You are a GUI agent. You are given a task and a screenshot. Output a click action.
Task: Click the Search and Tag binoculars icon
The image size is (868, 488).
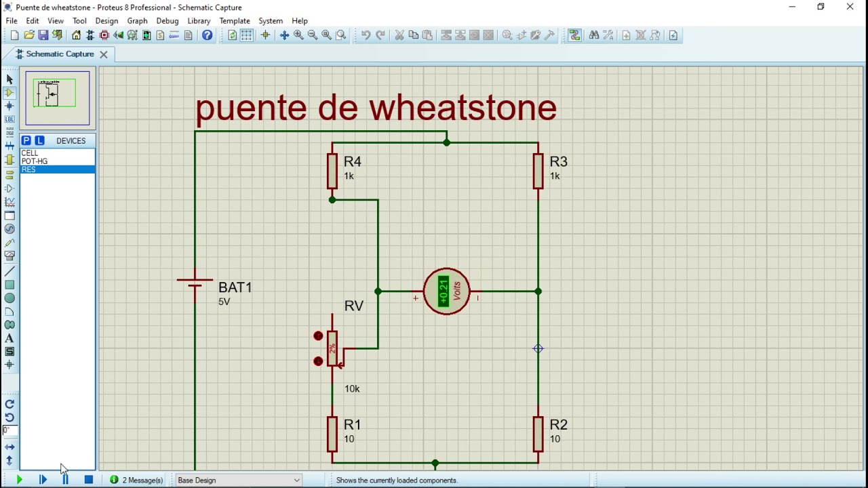[594, 35]
